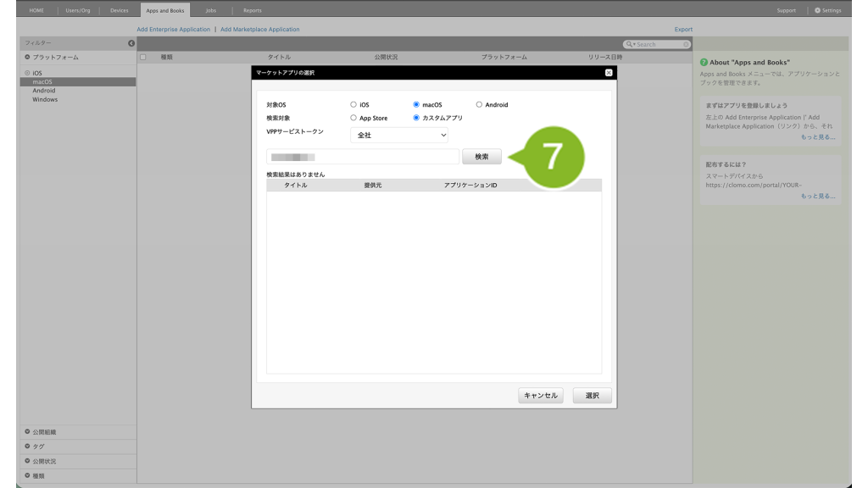
Task: Open Add Enterprise Application link
Action: pos(173,30)
